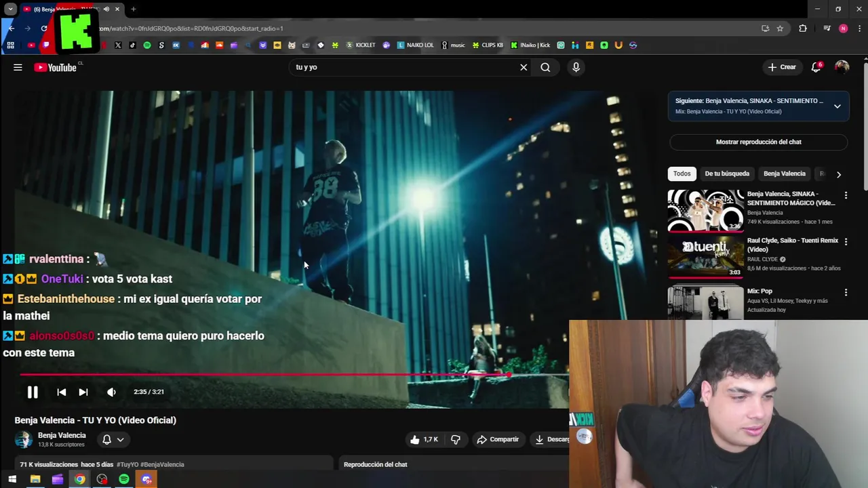
Task: Open SENTIMIENTO MÁGICO video thumbnail
Action: (705, 210)
